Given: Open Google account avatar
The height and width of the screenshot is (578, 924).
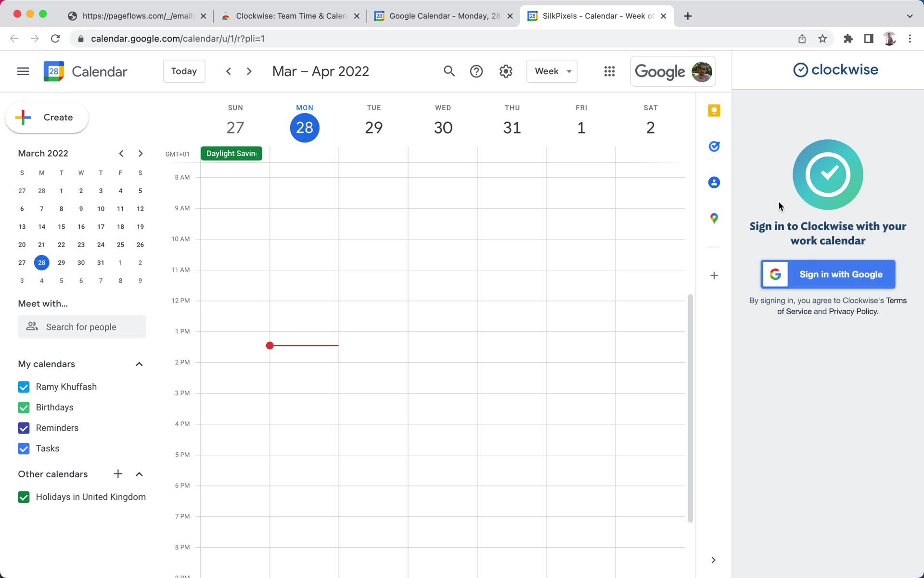Looking at the screenshot, I should pyautogui.click(x=702, y=72).
